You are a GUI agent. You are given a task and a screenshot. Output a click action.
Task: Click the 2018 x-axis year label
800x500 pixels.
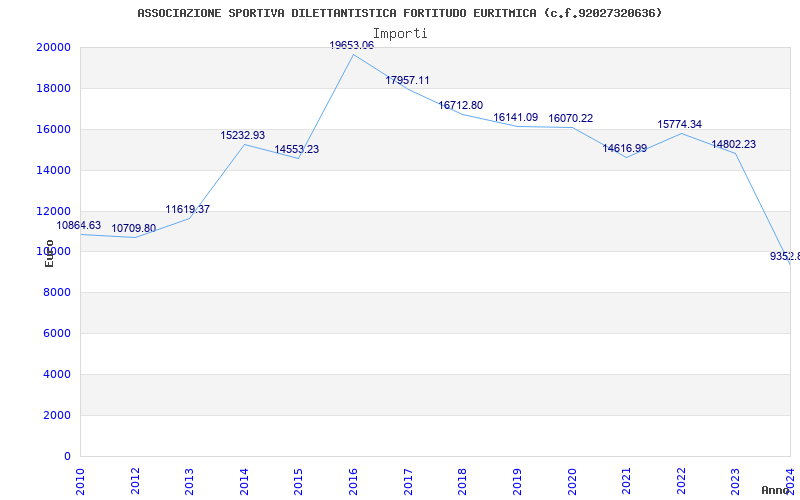pos(462,481)
